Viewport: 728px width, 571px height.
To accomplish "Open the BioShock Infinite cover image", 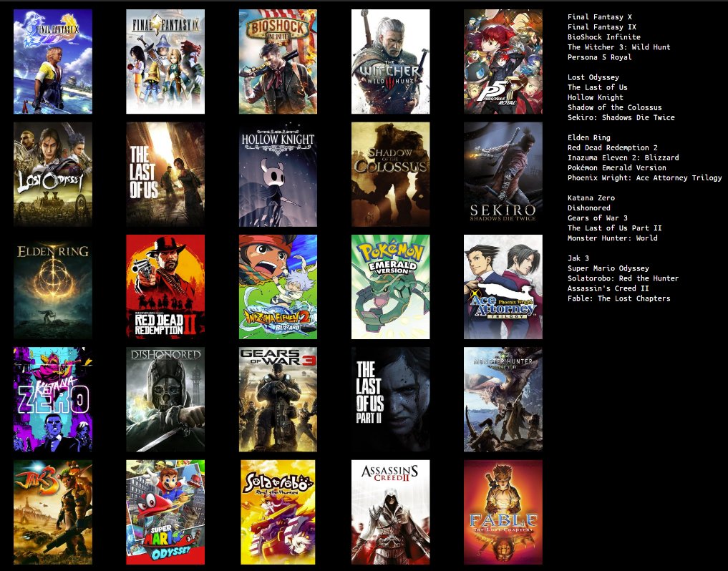I will [x=278, y=62].
